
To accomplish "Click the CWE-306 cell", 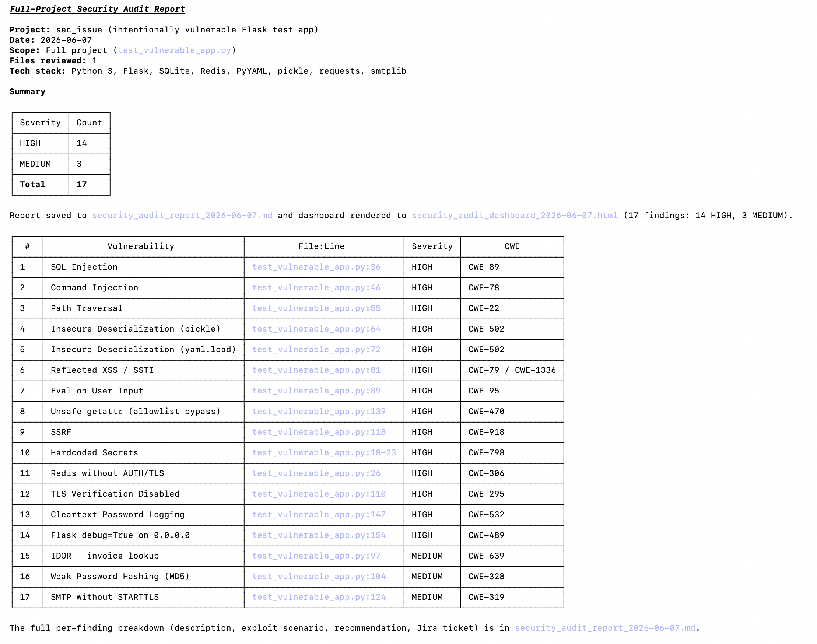I will pyautogui.click(x=512, y=473).
